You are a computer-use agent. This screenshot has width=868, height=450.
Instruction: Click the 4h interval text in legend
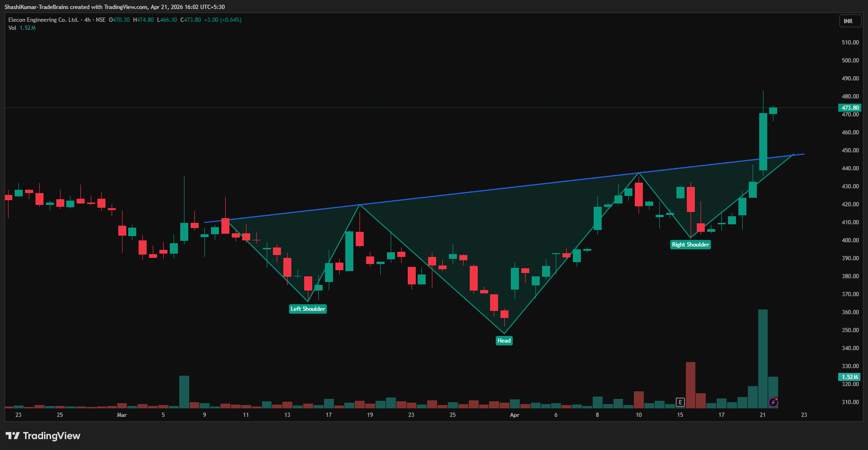point(88,20)
